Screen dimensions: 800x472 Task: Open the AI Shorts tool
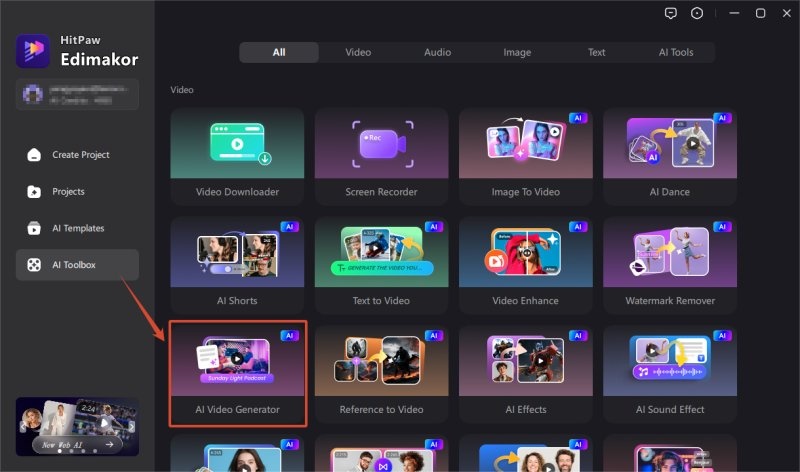tap(237, 265)
